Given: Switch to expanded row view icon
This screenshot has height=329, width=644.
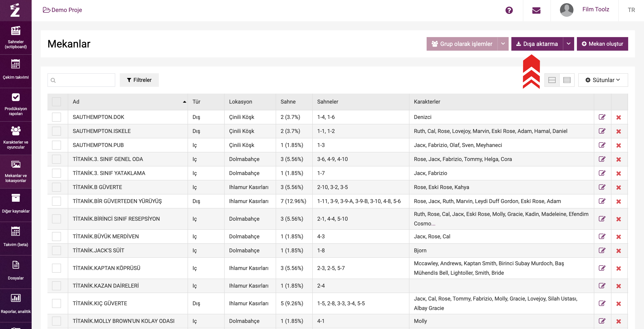Looking at the screenshot, I should (552, 80).
